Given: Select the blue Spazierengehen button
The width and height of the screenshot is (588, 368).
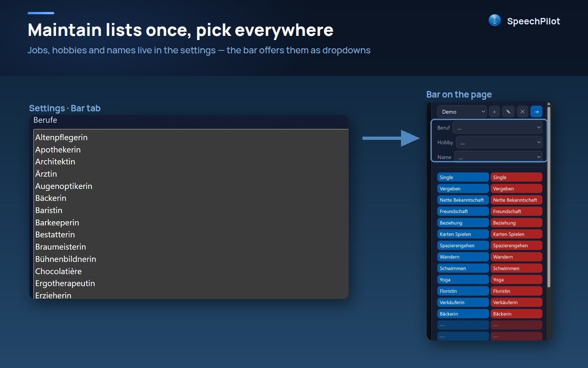Looking at the screenshot, I should [x=463, y=246].
